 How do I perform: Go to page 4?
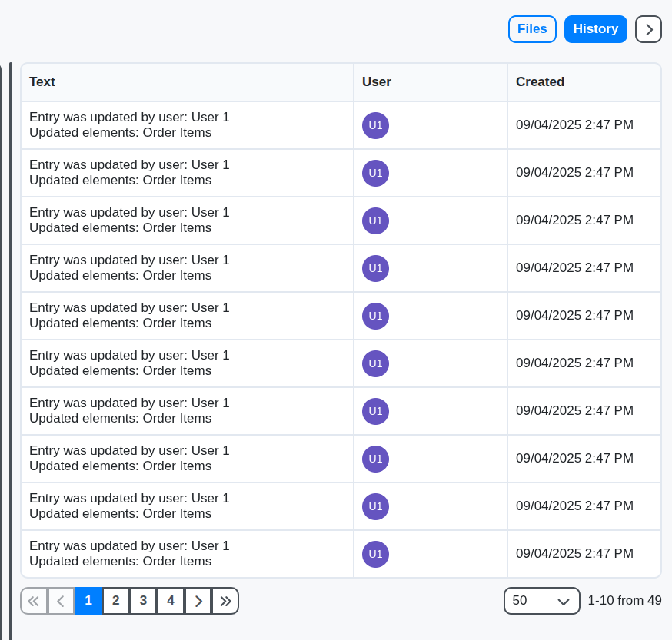click(171, 601)
